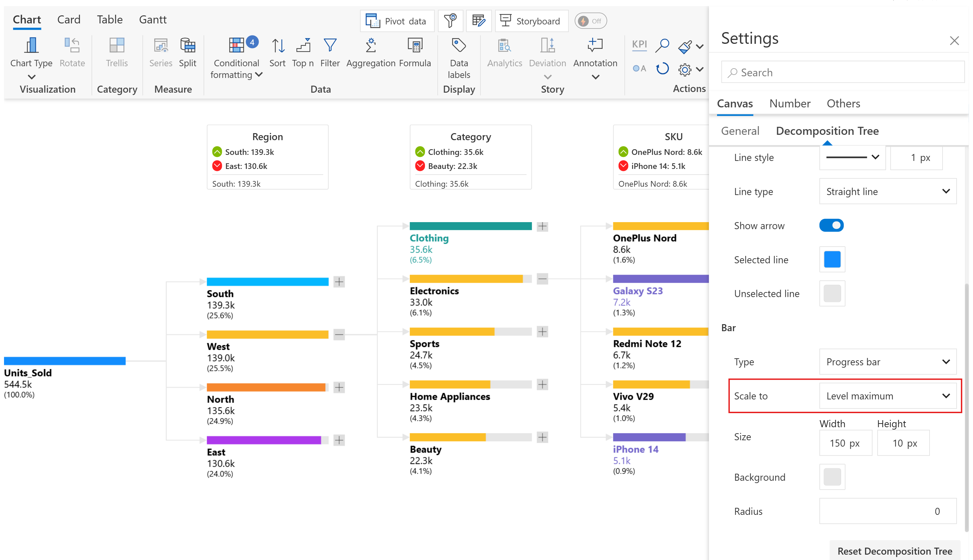Image resolution: width=973 pixels, height=560 pixels.
Task: Open the Selected line color swatch
Action: click(832, 260)
